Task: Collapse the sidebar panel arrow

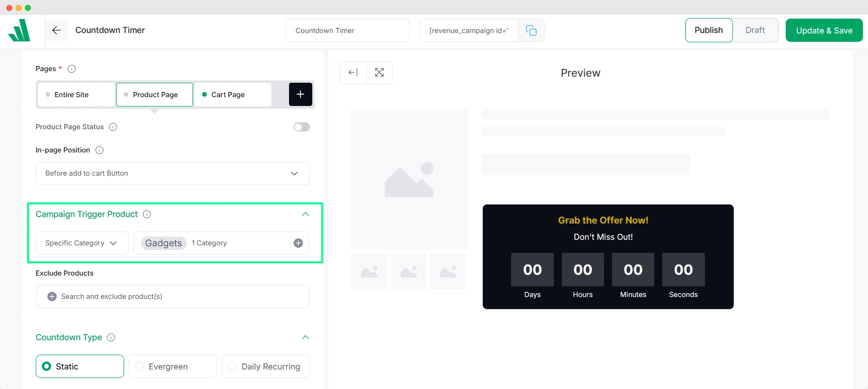Action: tap(353, 73)
